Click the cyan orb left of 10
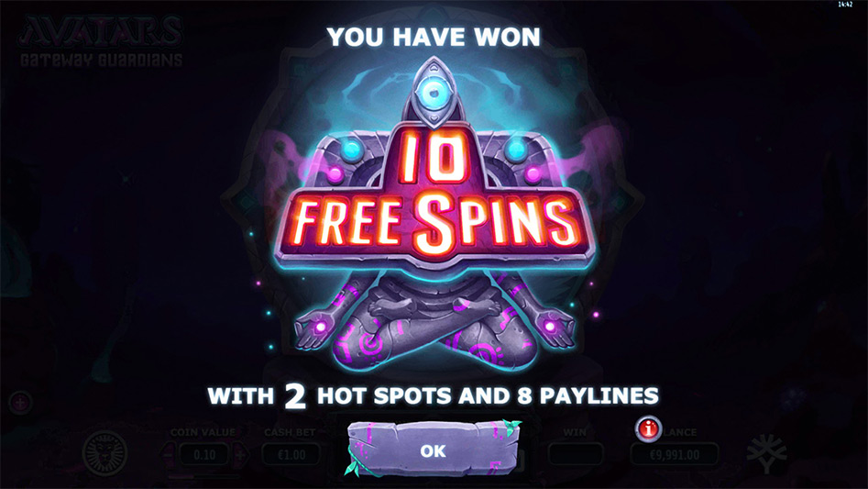 [350, 150]
